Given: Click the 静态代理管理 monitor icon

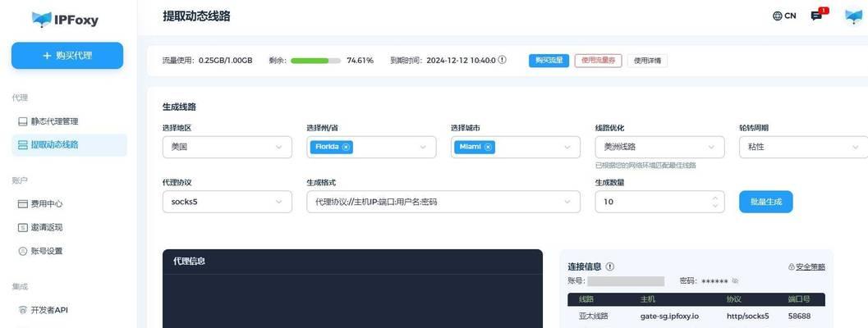Looking at the screenshot, I should 23,121.
